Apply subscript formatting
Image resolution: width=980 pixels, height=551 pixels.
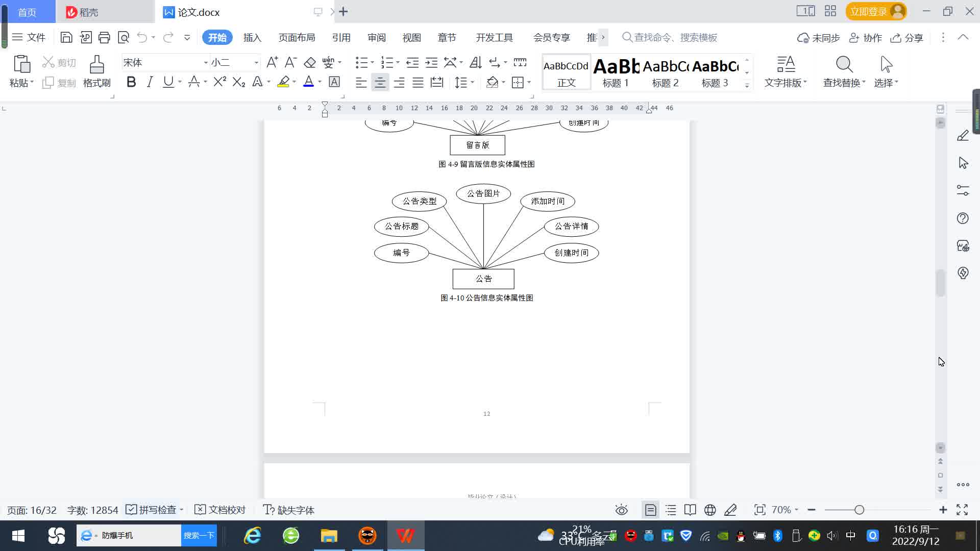click(238, 82)
